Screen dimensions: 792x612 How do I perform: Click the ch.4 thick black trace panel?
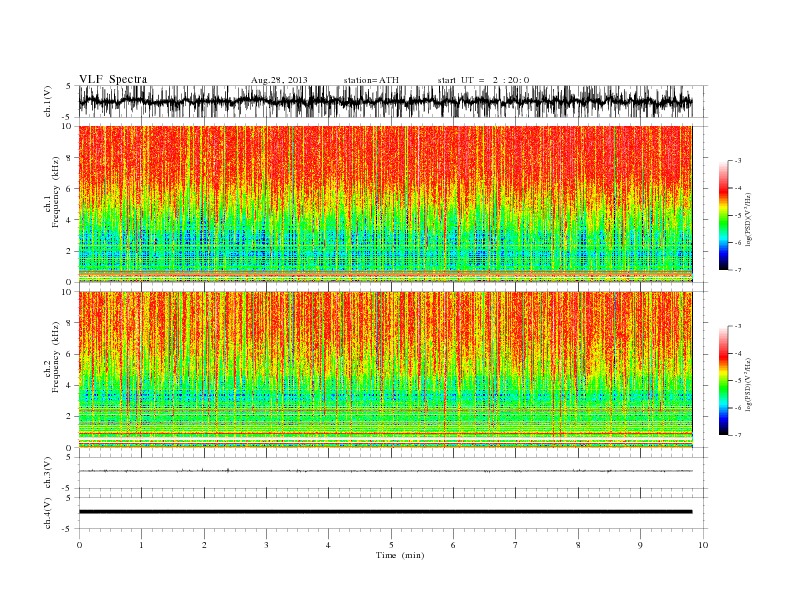point(393,513)
